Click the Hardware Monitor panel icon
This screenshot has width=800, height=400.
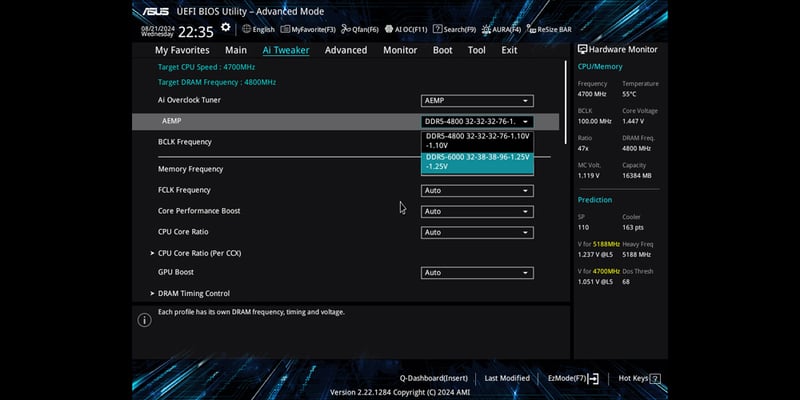(583, 49)
